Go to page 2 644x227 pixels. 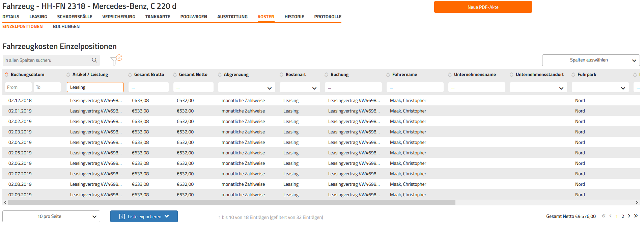623,217
